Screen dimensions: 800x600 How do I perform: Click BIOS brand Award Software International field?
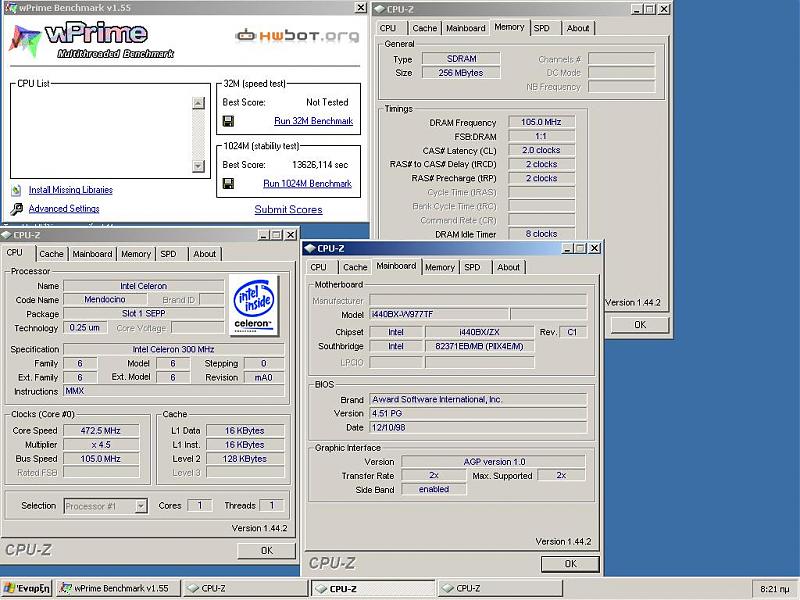pyautogui.click(x=478, y=399)
